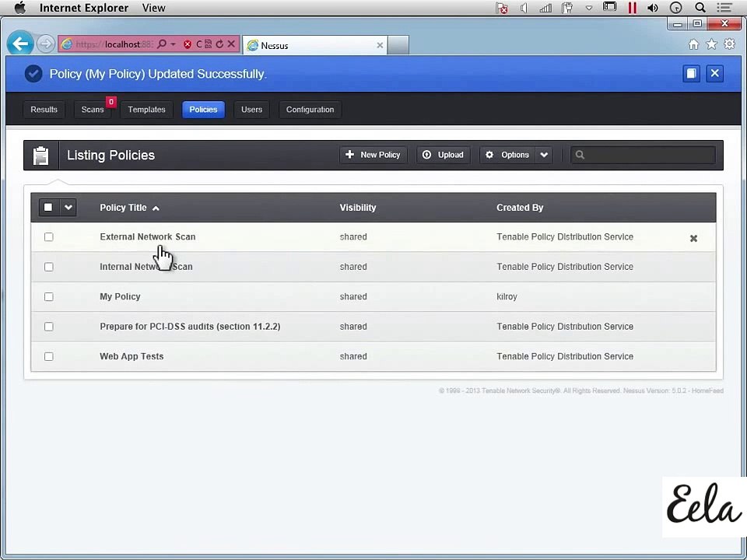Go back with the browser back arrow

[20, 44]
